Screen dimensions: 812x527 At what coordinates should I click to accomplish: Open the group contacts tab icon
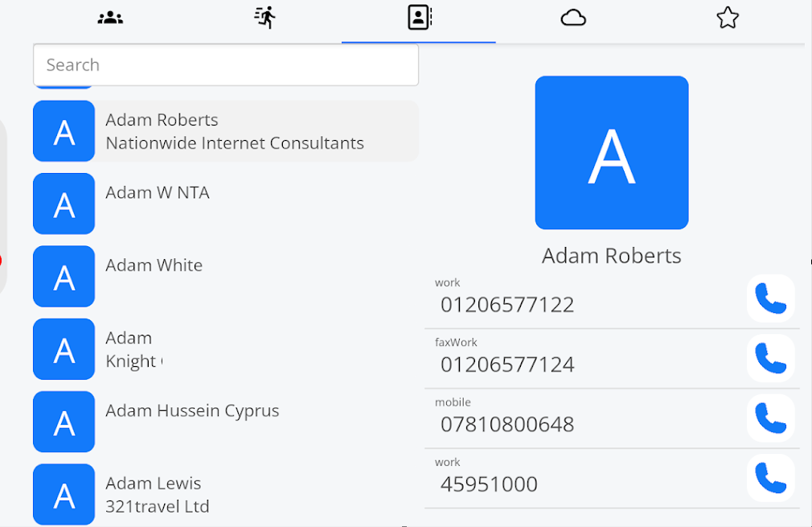point(110,18)
